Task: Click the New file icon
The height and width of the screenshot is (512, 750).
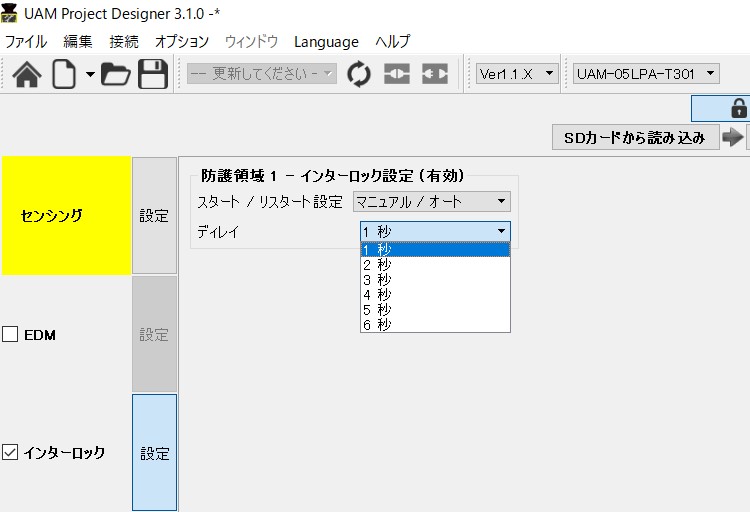Action: coord(65,75)
